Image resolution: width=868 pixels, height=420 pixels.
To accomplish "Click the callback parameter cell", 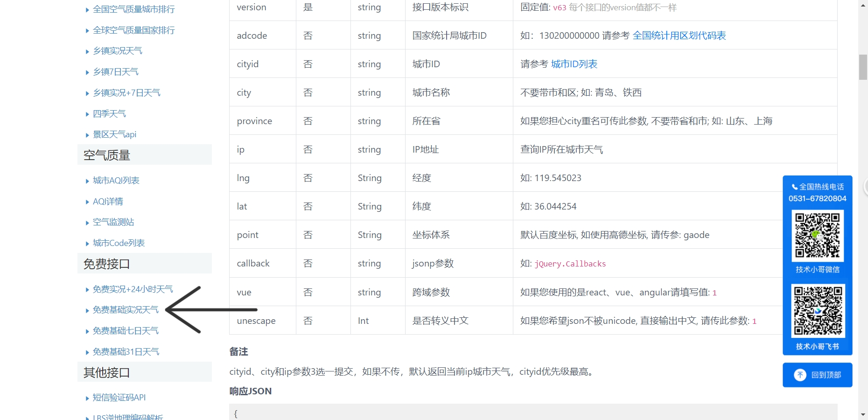I will tap(262, 263).
